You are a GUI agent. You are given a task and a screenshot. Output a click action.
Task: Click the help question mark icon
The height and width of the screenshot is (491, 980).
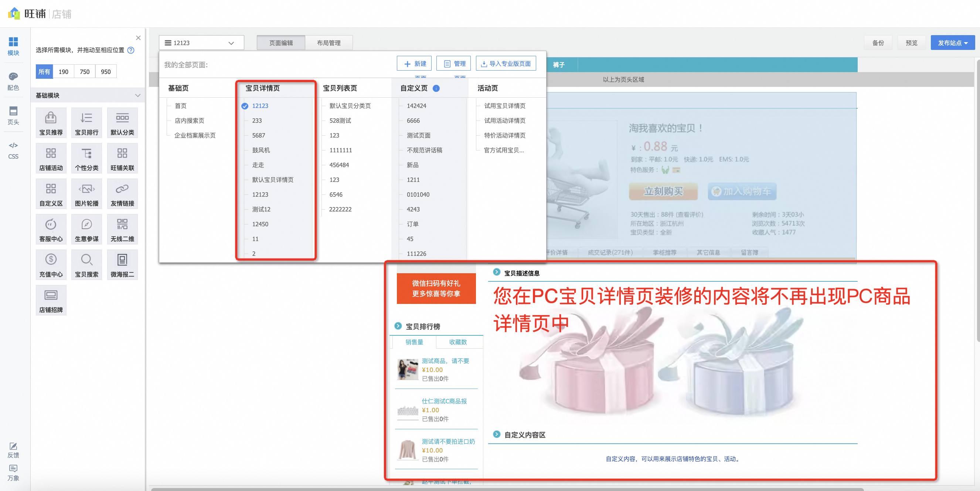click(130, 50)
